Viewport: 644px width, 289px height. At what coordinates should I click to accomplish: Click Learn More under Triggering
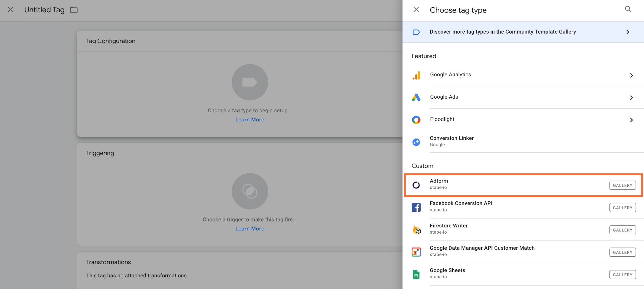[x=250, y=229]
